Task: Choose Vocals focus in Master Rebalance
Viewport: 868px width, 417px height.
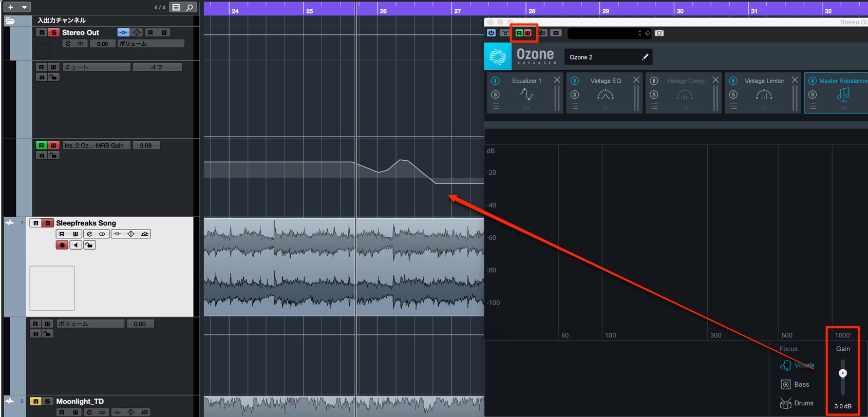Action: (797, 365)
